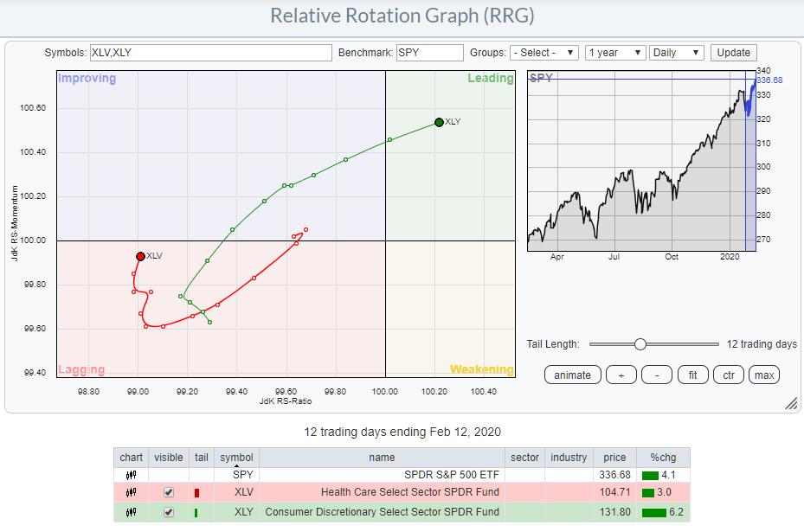804x532 pixels.
Task: Uncheck visibility for XLV
Action: pos(169,492)
